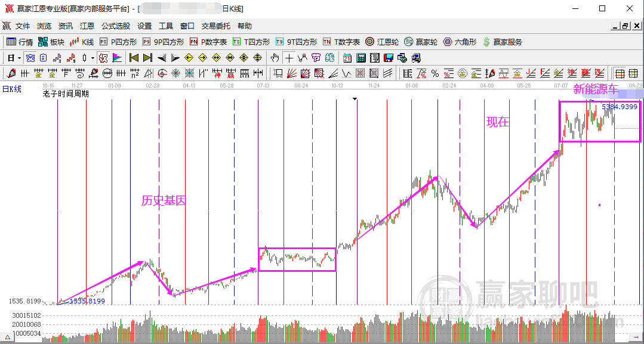Open the 文件 menu
Viewport: 644px width, 344px height.
click(23, 26)
